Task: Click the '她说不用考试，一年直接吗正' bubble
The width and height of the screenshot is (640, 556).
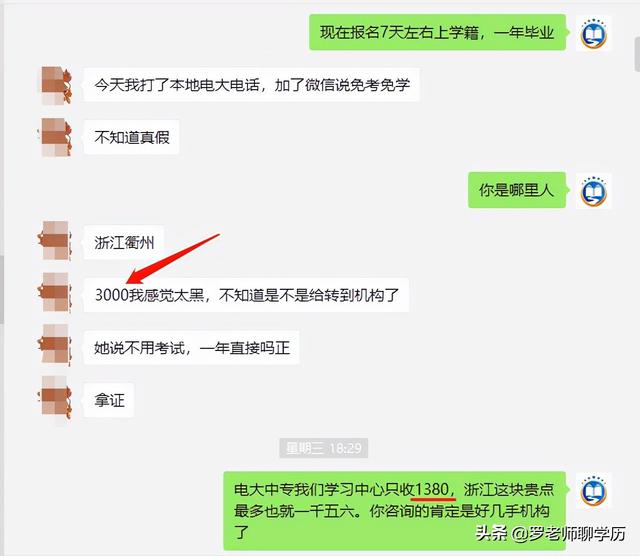Action: pyautogui.click(x=191, y=347)
